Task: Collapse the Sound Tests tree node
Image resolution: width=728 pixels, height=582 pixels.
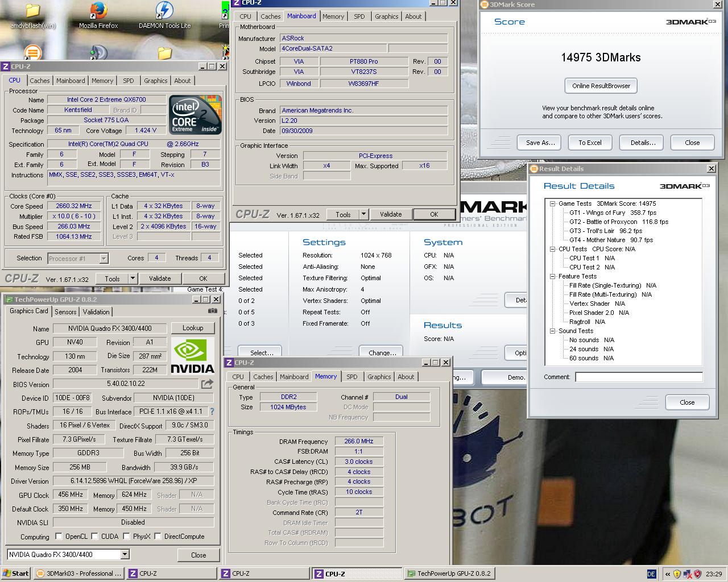Action: (552, 331)
